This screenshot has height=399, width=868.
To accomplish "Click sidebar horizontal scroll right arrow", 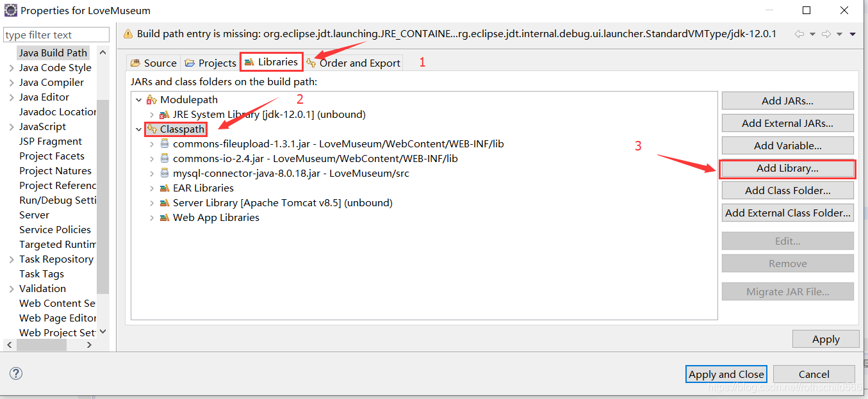I will coord(89,345).
